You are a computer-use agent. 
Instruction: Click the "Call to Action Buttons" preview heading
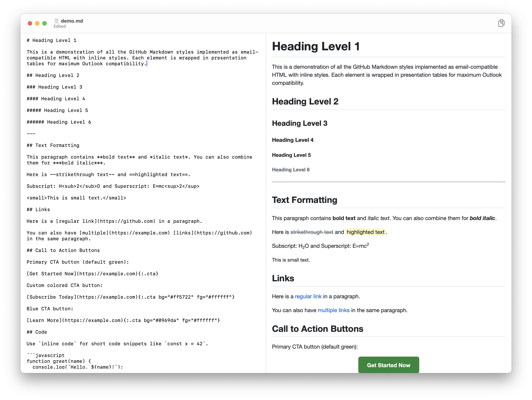pos(317,329)
